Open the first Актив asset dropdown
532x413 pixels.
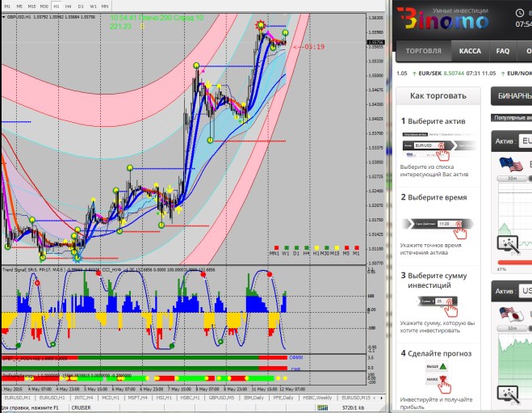click(x=525, y=141)
